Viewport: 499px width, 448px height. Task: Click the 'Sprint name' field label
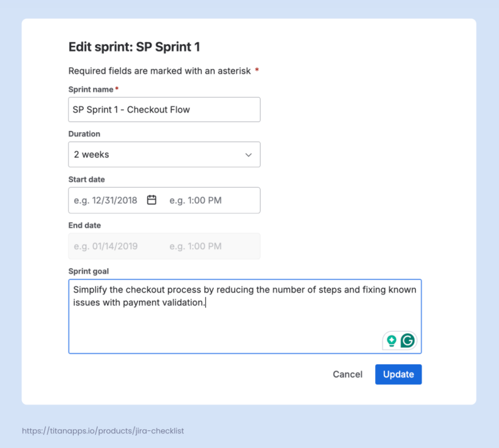click(x=91, y=89)
